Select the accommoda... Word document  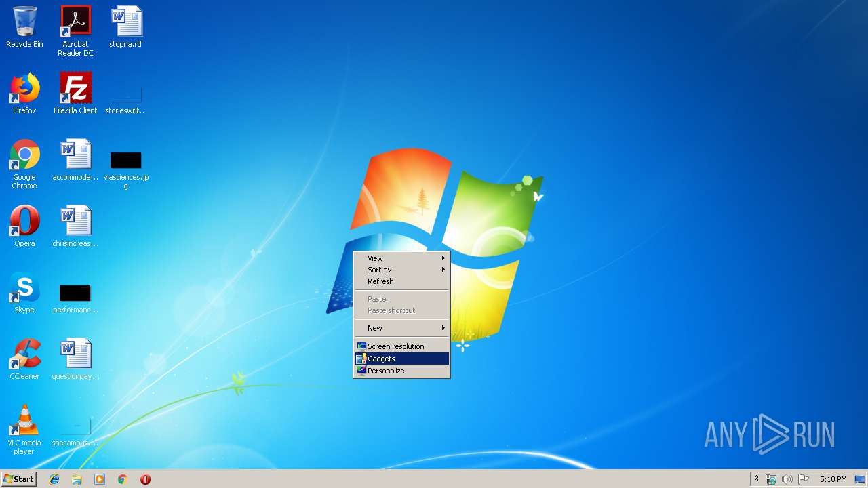(75, 160)
